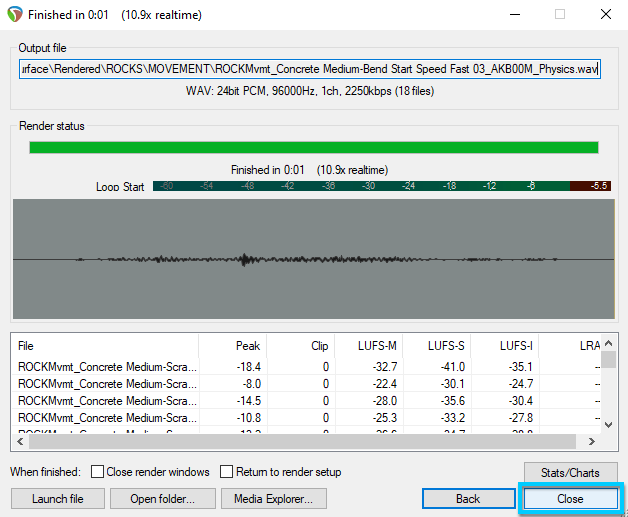Select the file row with peak -18.4
Image resolution: width=628 pixels, height=517 pixels.
click(x=107, y=367)
